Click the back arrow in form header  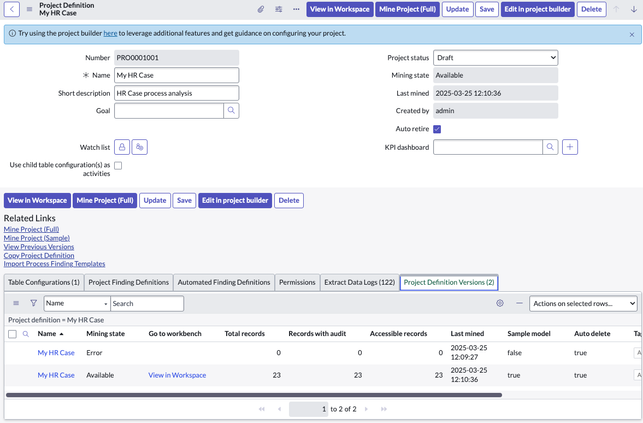12,9
